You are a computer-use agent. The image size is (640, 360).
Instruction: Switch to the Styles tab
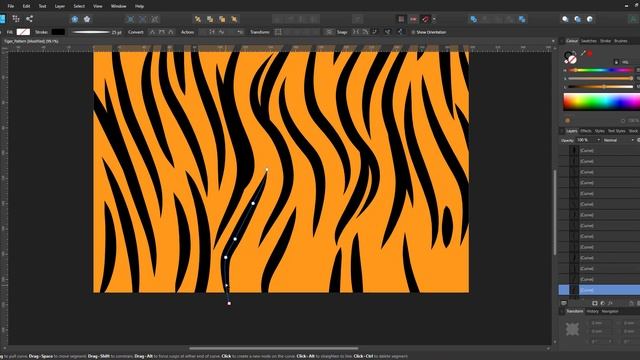[x=600, y=131]
